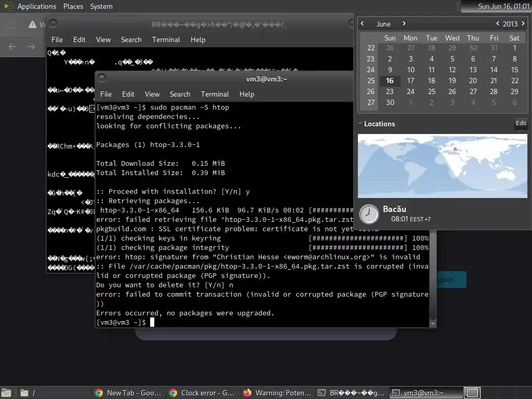Open View menu in background garbled terminal
Image resolution: width=532 pixels, height=399 pixels.
click(x=103, y=39)
